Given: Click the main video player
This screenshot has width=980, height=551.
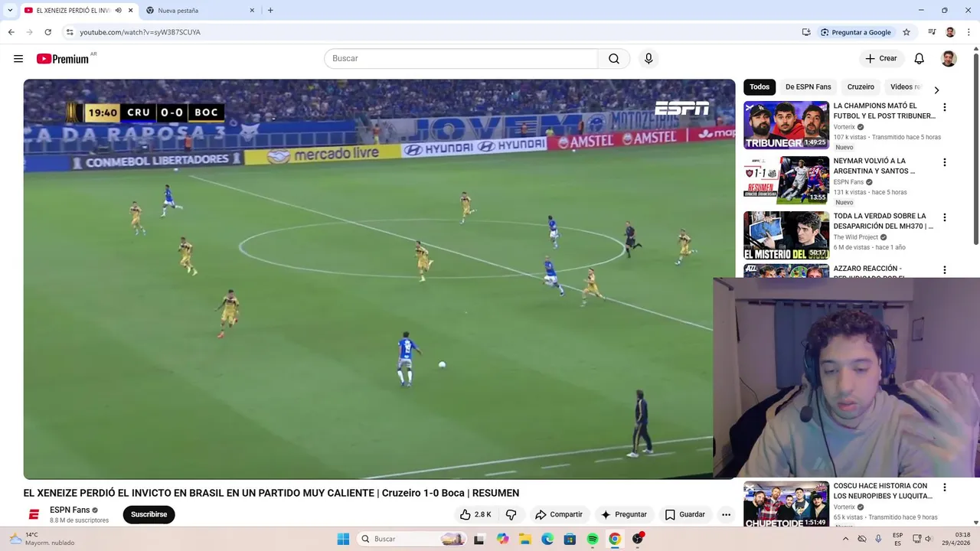Looking at the screenshot, I should (379, 279).
